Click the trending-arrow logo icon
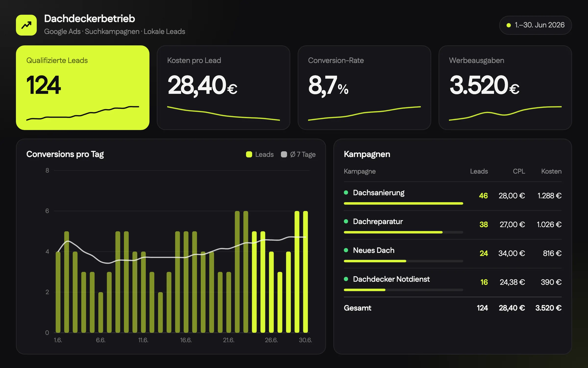The image size is (588, 368). [26, 25]
